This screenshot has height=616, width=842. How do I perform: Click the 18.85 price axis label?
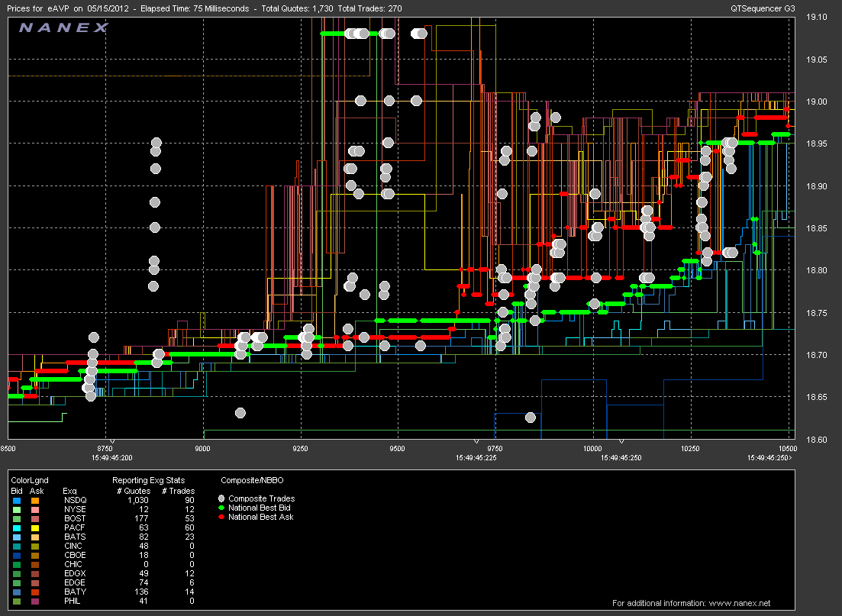pyautogui.click(x=817, y=228)
